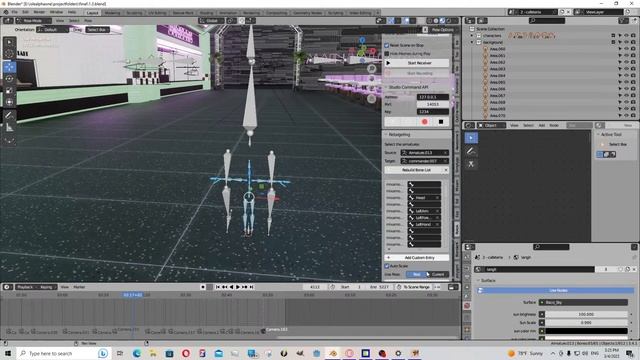The width and height of the screenshot is (640, 360).
Task: Click the Windows taskbar search box
Action: pos(63,353)
